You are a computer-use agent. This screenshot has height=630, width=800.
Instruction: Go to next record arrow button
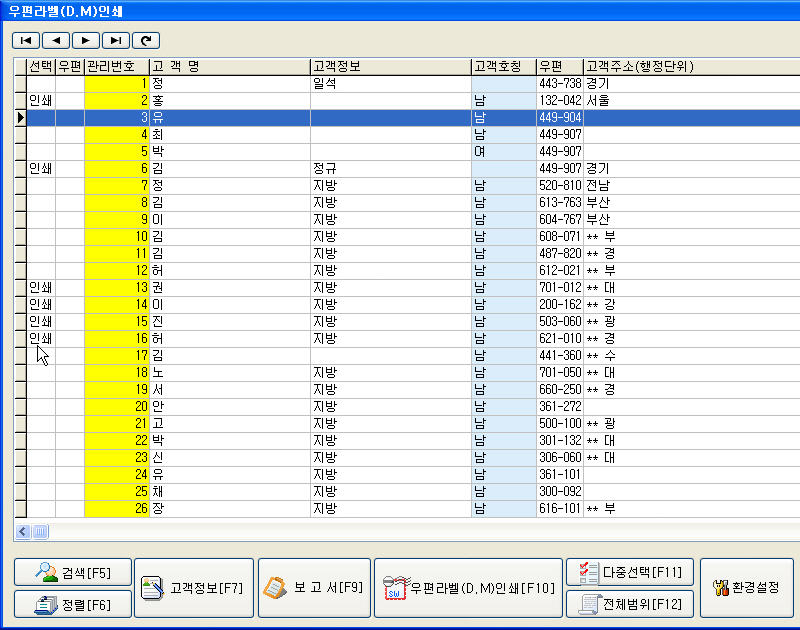86,40
